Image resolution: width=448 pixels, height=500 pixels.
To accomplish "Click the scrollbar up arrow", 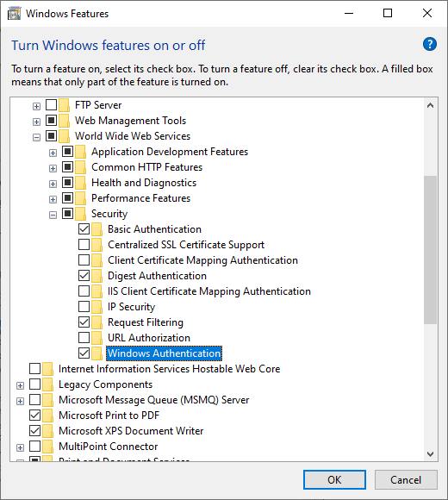I will (x=430, y=105).
